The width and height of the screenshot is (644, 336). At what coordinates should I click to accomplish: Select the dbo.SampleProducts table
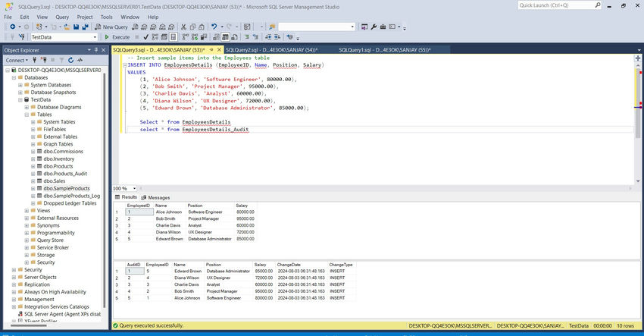(66, 188)
